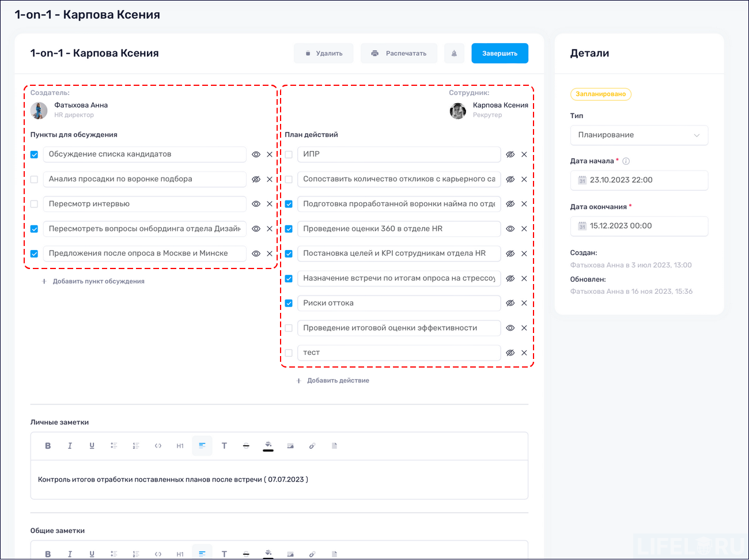Create a bulleted list in personal notes
Viewport: 749px width, 560px height.
(x=114, y=445)
